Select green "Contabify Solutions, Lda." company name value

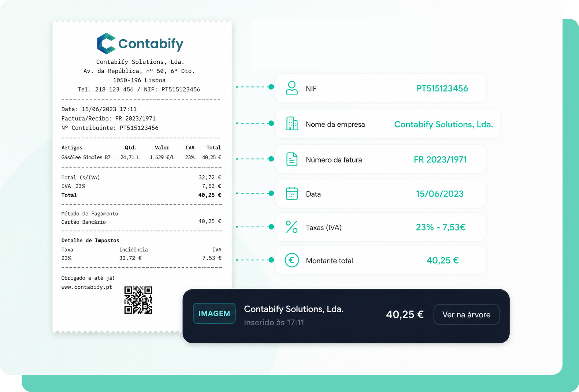[x=443, y=124]
